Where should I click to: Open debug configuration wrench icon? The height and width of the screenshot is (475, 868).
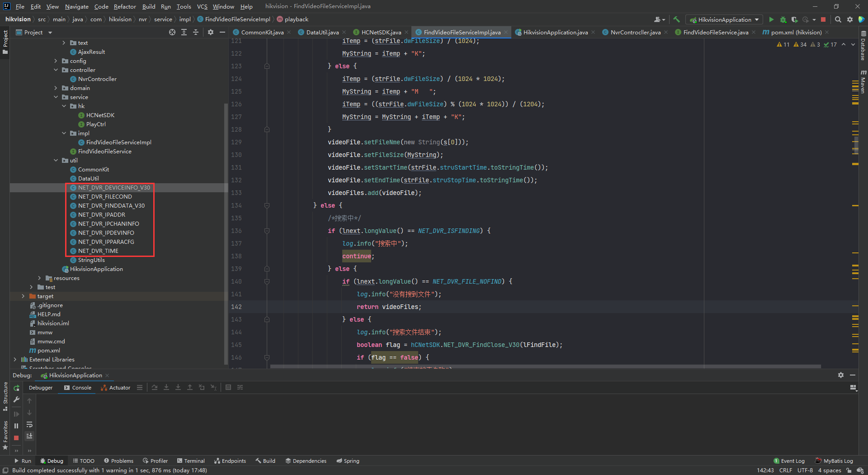[x=16, y=399]
